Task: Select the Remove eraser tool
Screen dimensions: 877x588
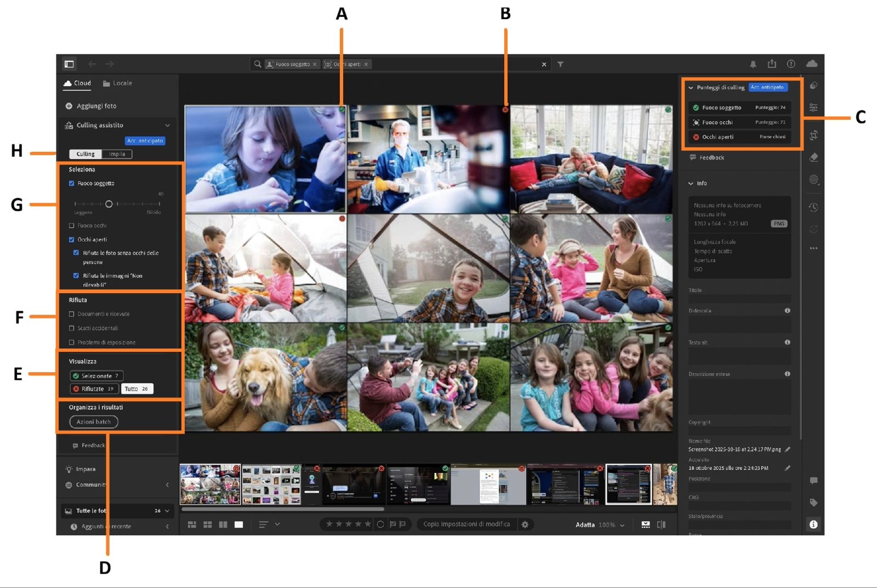Action: 813,157
